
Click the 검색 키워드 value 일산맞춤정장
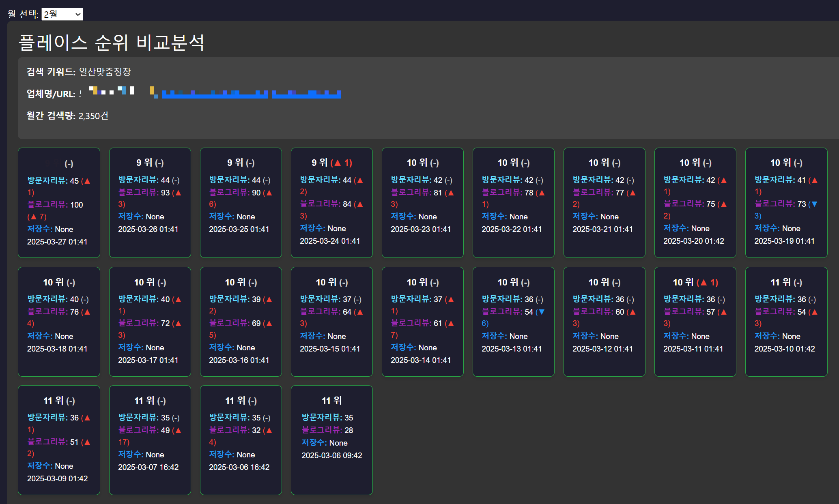coord(105,72)
